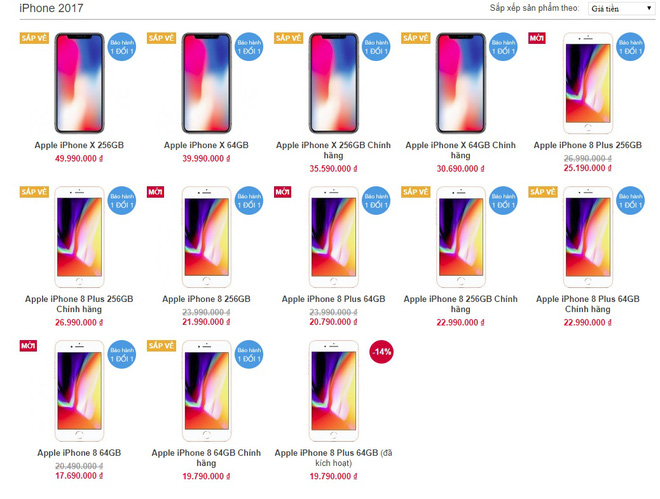Click the -14% discount badge
Image resolution: width=660 pixels, height=499 pixels.
tap(382, 351)
